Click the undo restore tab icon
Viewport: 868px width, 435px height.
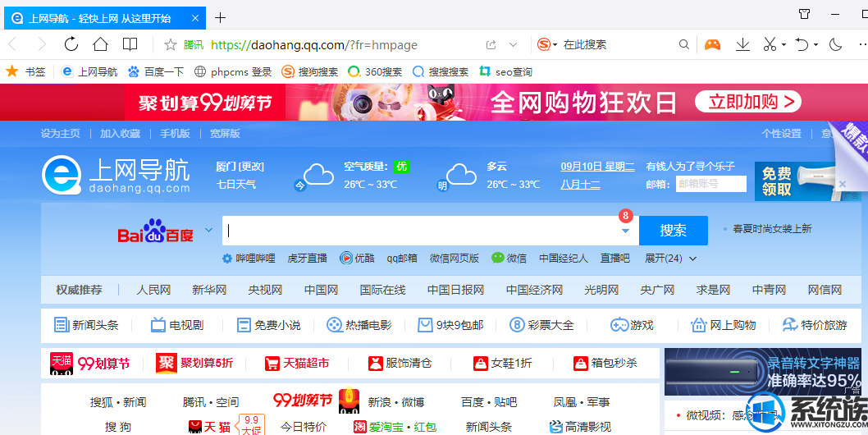[802, 44]
